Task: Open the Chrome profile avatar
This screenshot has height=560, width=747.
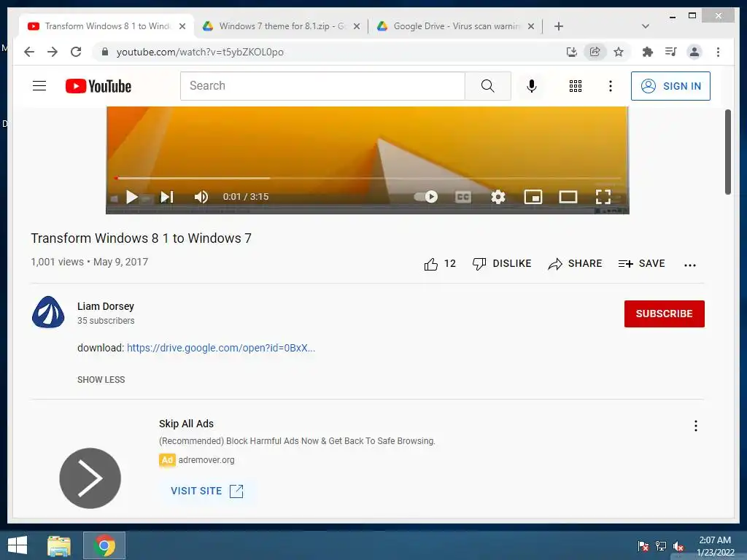Action: click(x=694, y=52)
